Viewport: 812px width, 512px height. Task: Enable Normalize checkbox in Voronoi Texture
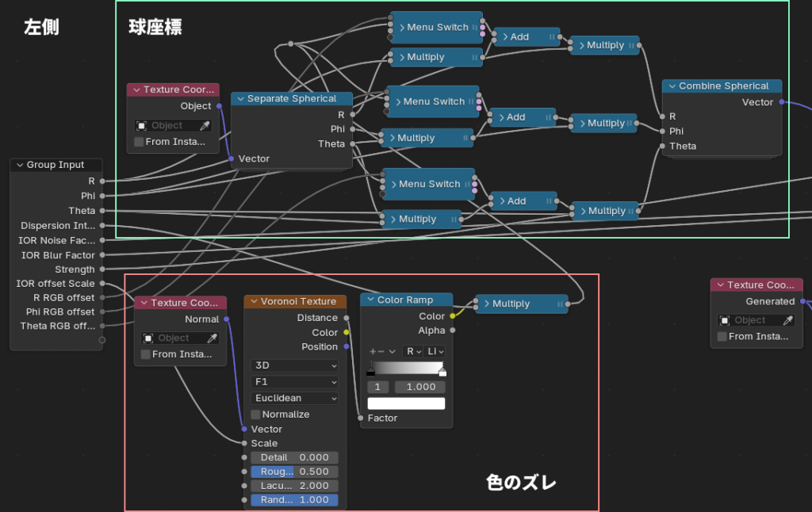coord(255,415)
